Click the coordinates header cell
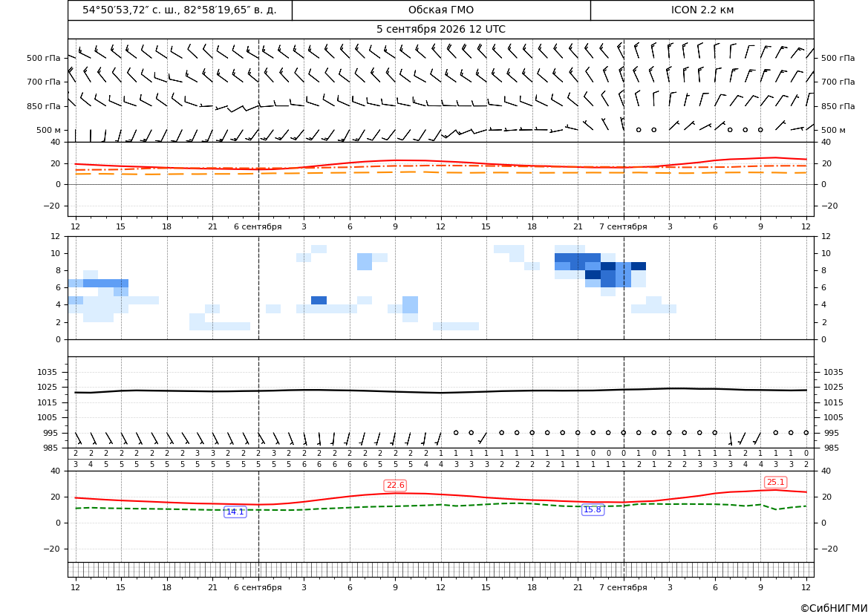Image resolution: width=868 pixels, height=614 pixels. coord(180,10)
